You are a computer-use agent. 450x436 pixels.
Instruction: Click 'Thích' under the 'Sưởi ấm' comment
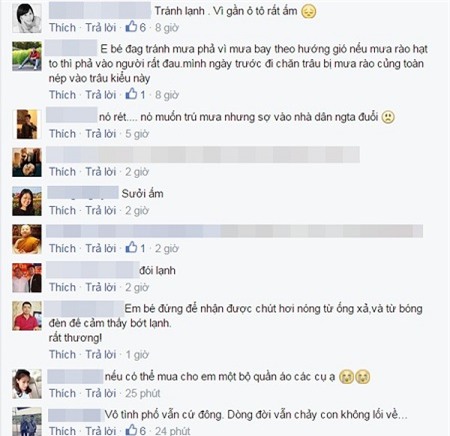(x=62, y=210)
